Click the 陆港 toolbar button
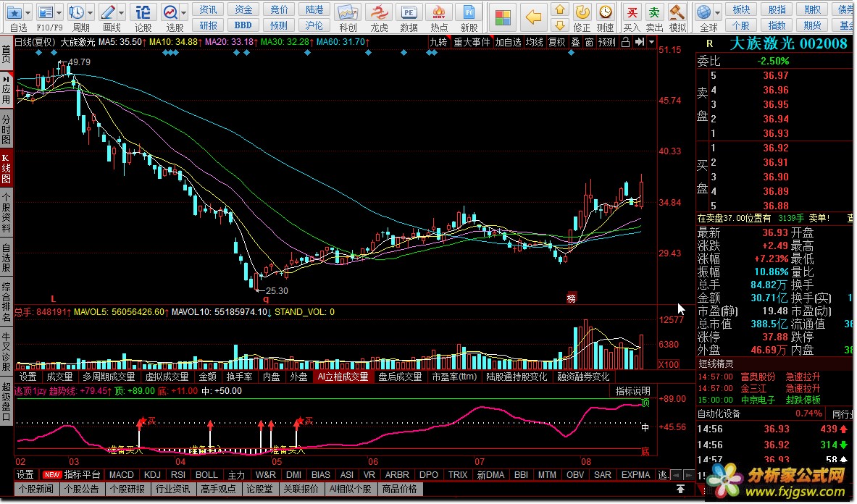857x504 pixels. [x=314, y=9]
